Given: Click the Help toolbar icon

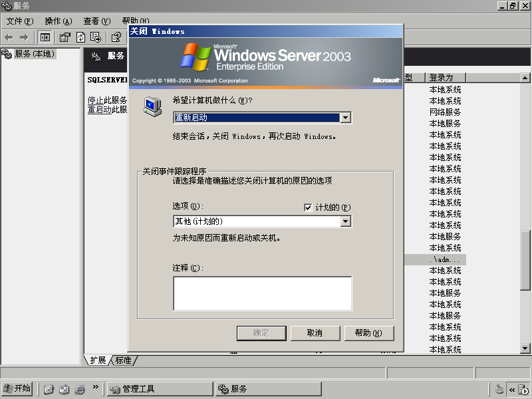Looking at the screenshot, I should pos(116,37).
